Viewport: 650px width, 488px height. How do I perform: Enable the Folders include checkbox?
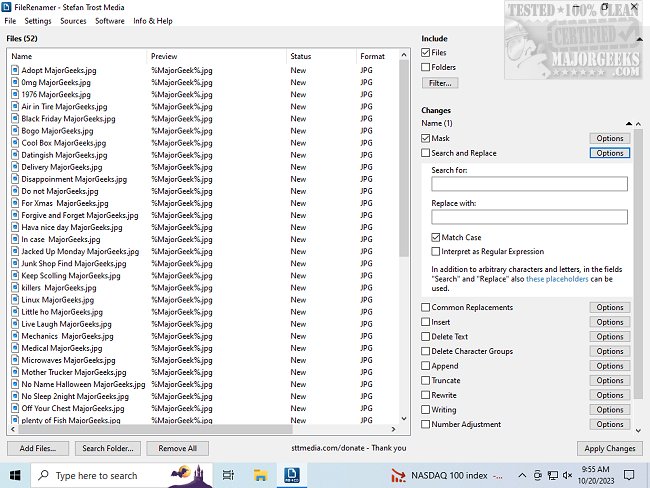pos(425,67)
